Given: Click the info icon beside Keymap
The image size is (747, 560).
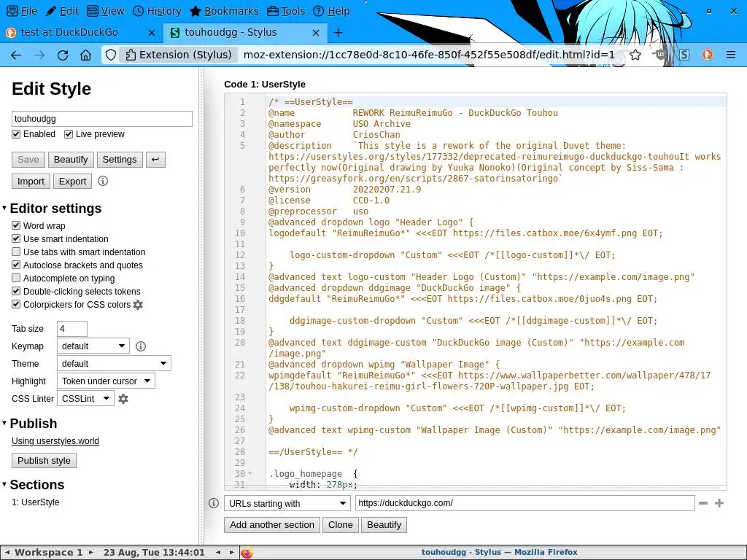Looking at the screenshot, I should click(141, 346).
